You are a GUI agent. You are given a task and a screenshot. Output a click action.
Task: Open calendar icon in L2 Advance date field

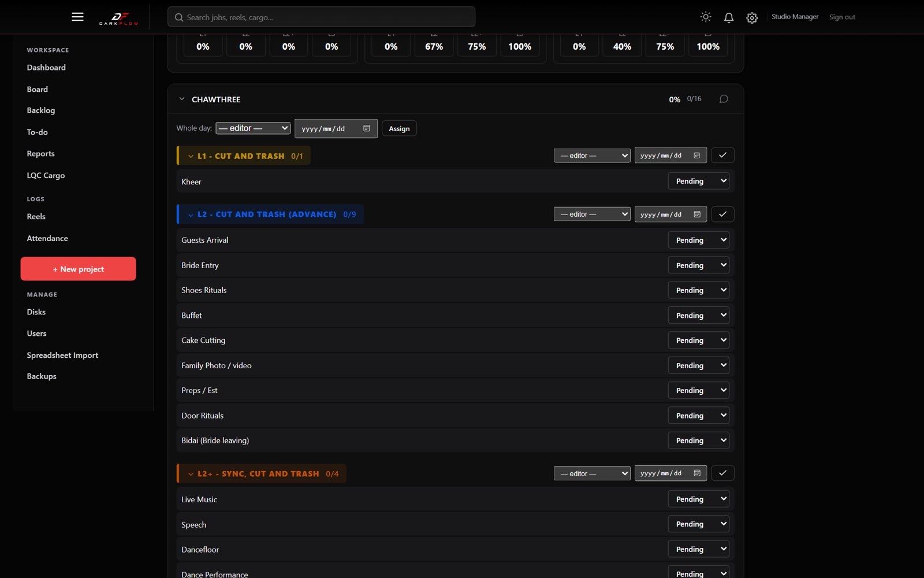(x=697, y=214)
